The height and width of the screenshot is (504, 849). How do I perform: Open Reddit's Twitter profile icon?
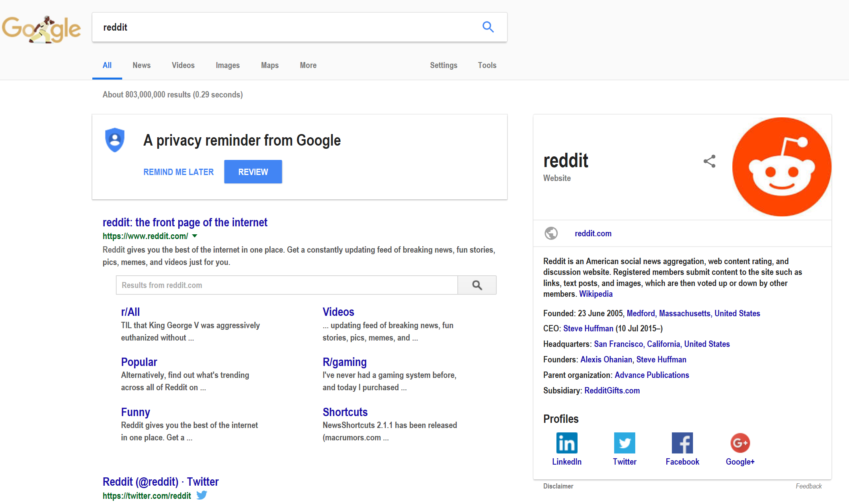(624, 443)
